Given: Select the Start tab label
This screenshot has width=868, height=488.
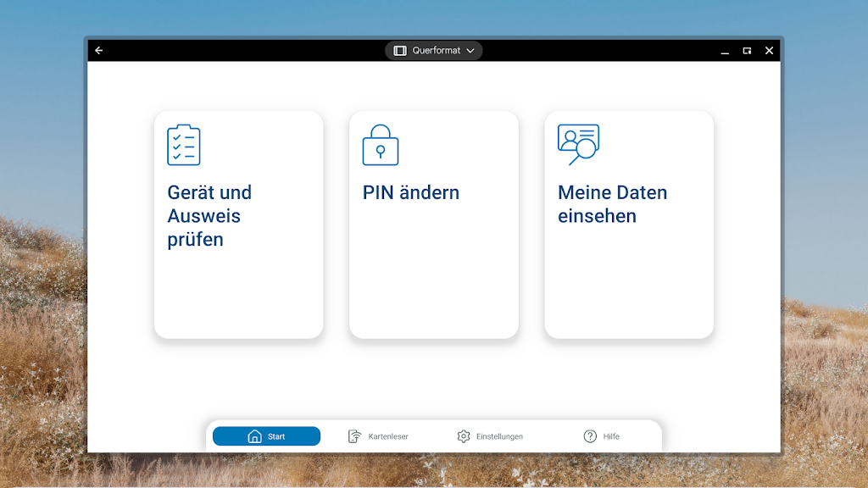Looking at the screenshot, I should click(276, 436).
